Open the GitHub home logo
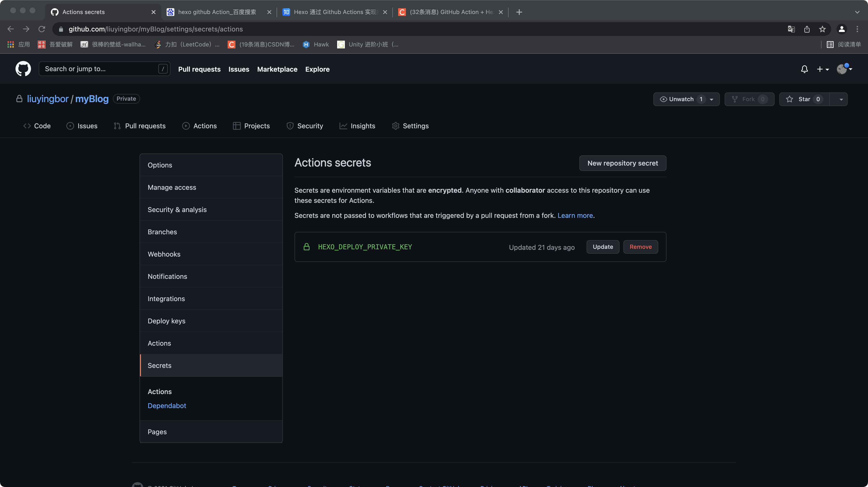868x487 pixels. click(23, 69)
